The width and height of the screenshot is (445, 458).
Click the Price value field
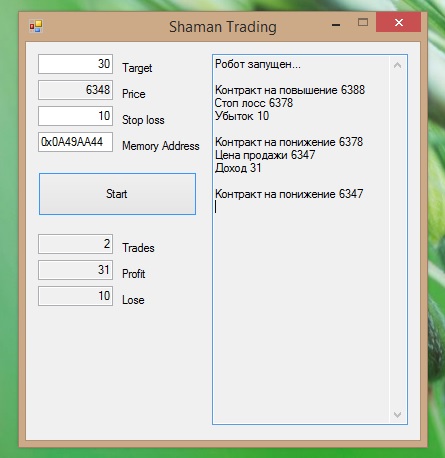76,90
